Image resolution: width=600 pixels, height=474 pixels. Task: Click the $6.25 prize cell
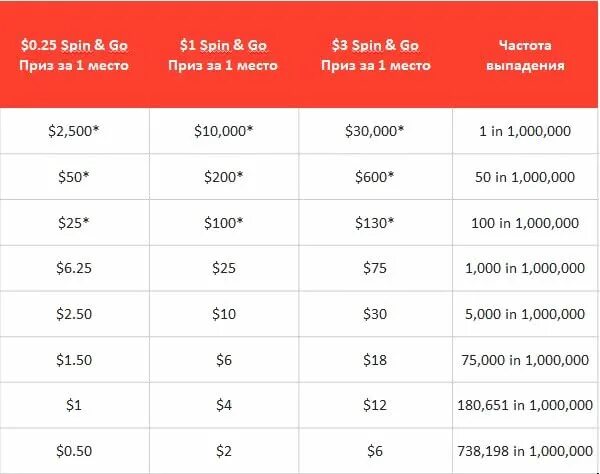[75, 267]
